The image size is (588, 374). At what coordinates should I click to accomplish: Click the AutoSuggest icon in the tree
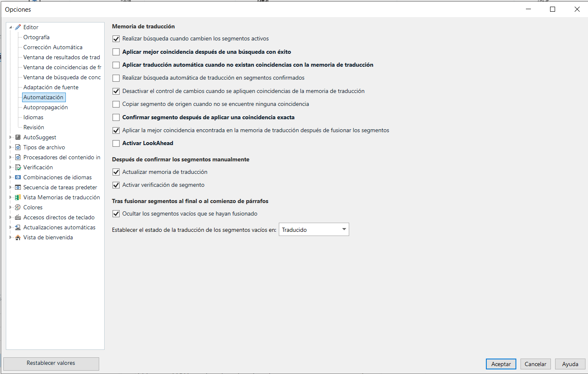pyautogui.click(x=18, y=137)
